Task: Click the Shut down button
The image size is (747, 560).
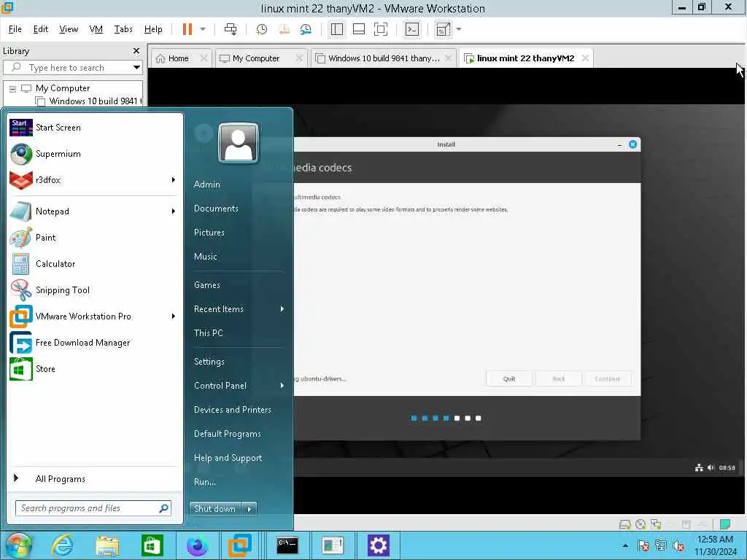Action: 215,508
